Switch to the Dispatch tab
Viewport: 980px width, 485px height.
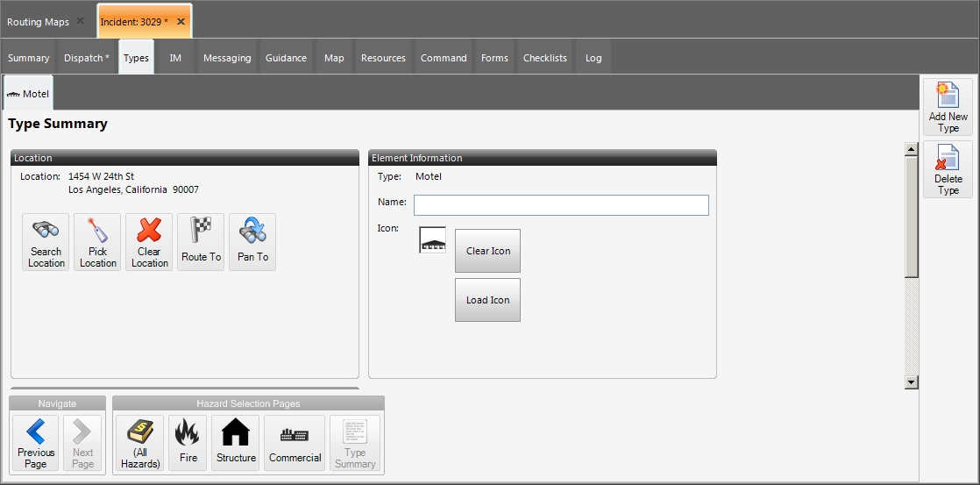(x=87, y=58)
